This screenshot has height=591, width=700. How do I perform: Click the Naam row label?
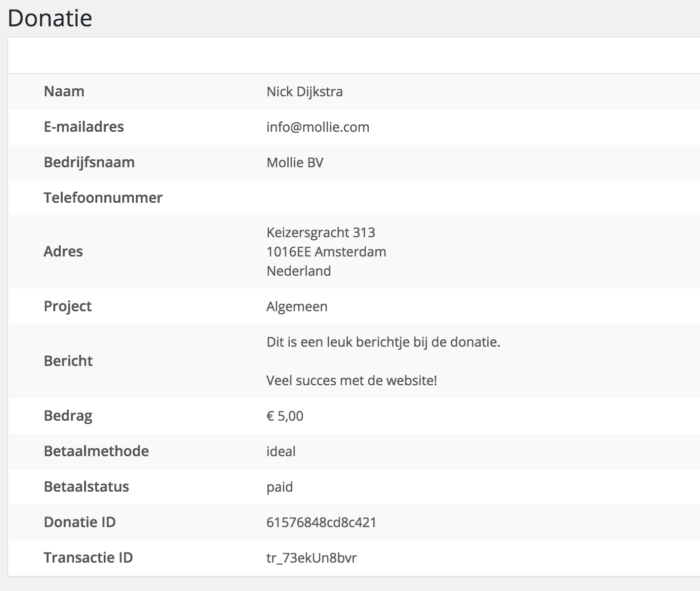tap(64, 92)
